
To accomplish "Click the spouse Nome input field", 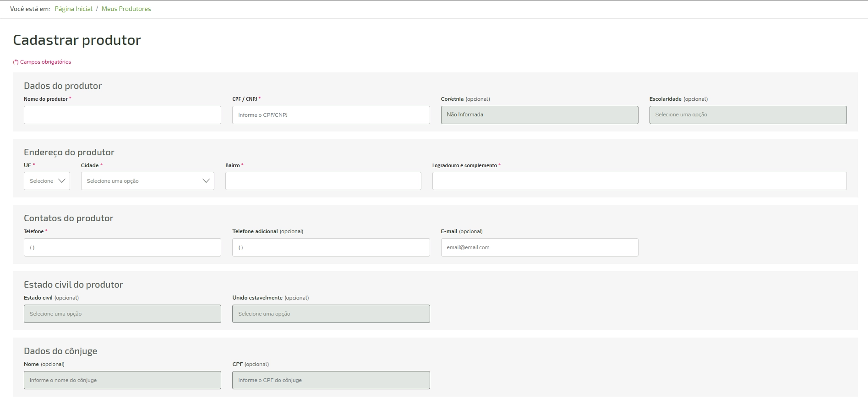I will click(x=122, y=380).
